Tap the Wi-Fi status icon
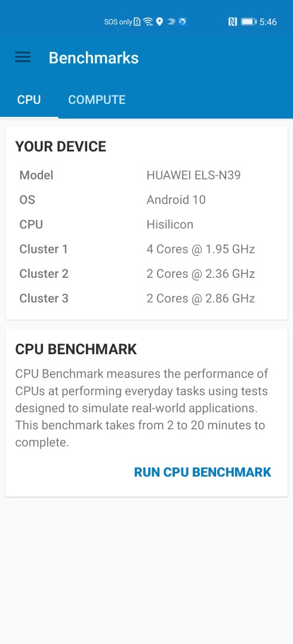Viewport: 293px width, 644px height. (148, 22)
